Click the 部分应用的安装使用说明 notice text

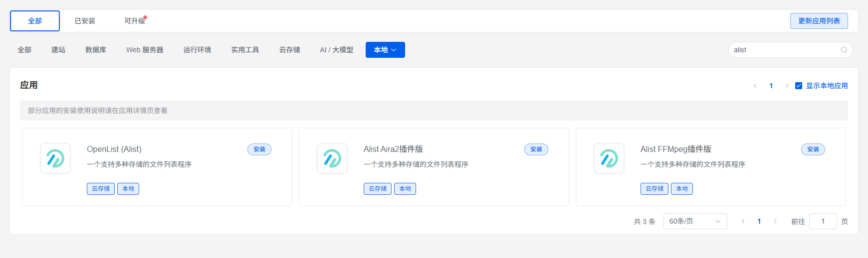point(98,111)
